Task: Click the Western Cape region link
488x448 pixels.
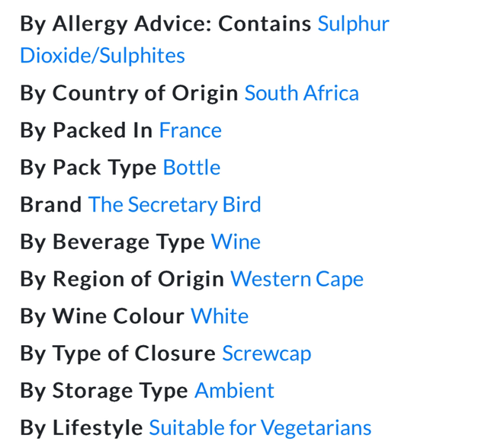Action: coord(297,279)
